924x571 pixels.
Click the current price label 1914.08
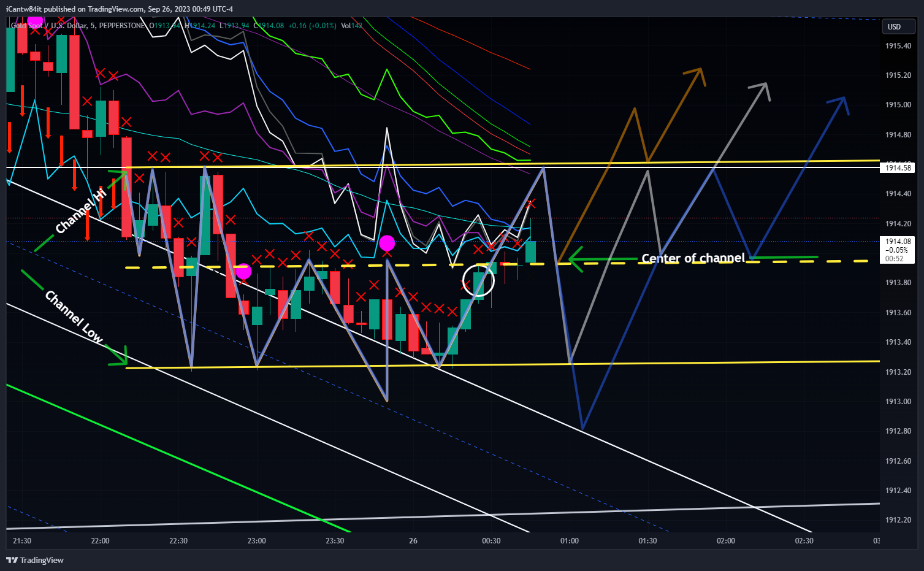click(x=898, y=241)
